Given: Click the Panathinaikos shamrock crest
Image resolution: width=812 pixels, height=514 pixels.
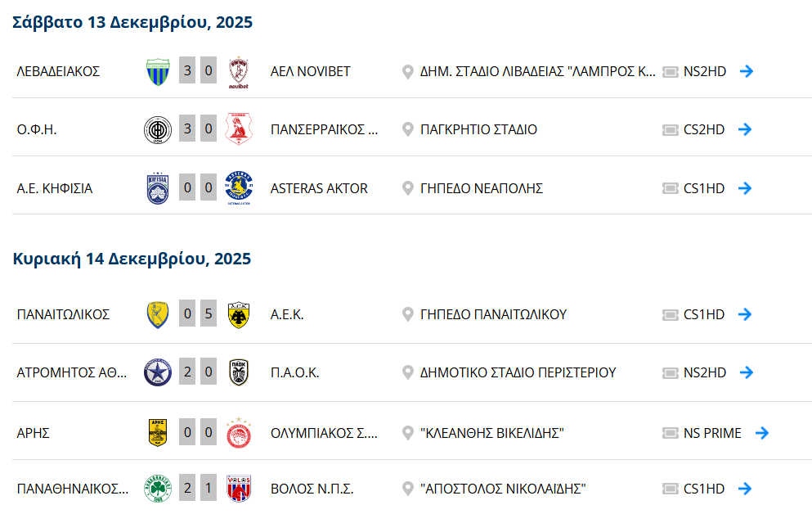Looking at the screenshot, I should pos(158,489).
